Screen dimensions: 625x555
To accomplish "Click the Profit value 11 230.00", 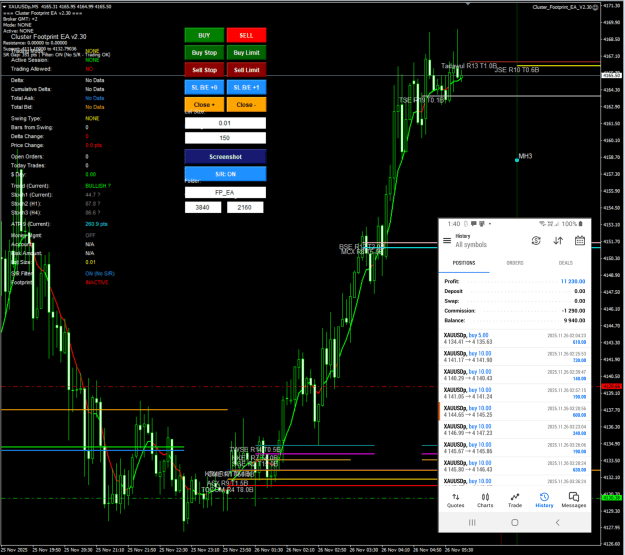I will tap(573, 281).
